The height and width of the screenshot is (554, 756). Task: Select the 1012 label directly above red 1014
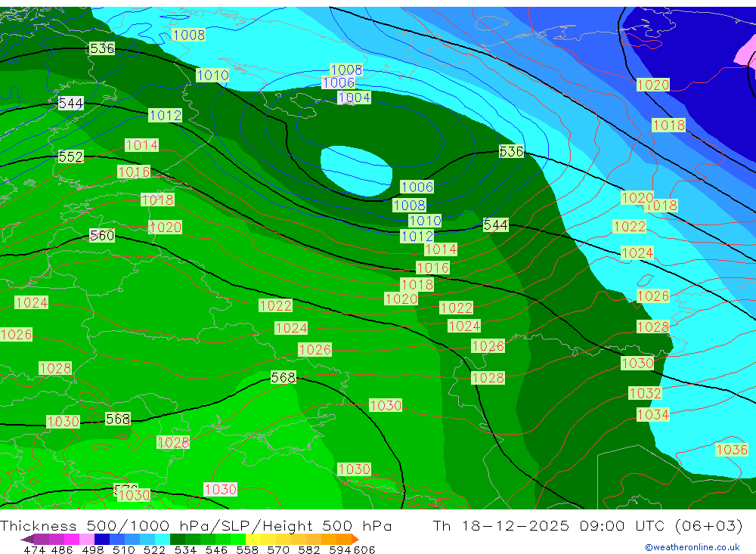point(417,237)
